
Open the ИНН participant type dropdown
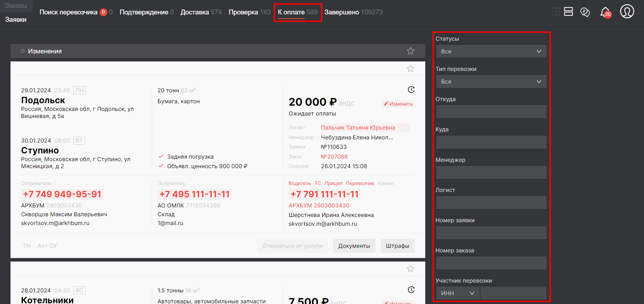pos(458,293)
